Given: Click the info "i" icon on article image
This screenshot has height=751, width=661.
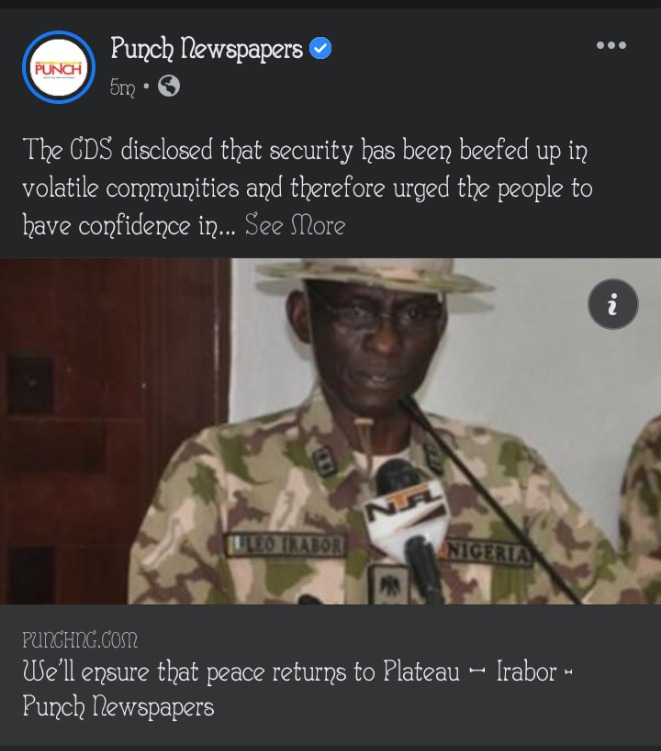Looking at the screenshot, I should click(x=613, y=304).
